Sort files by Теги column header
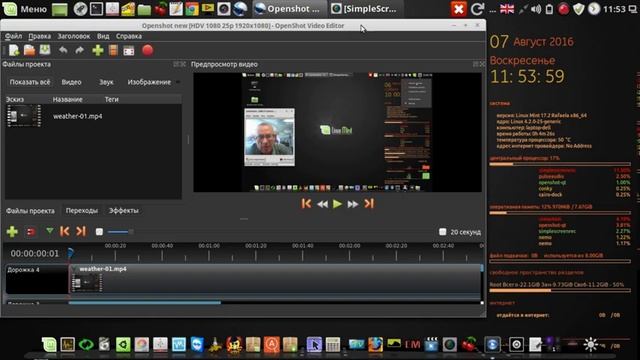 click(111, 99)
